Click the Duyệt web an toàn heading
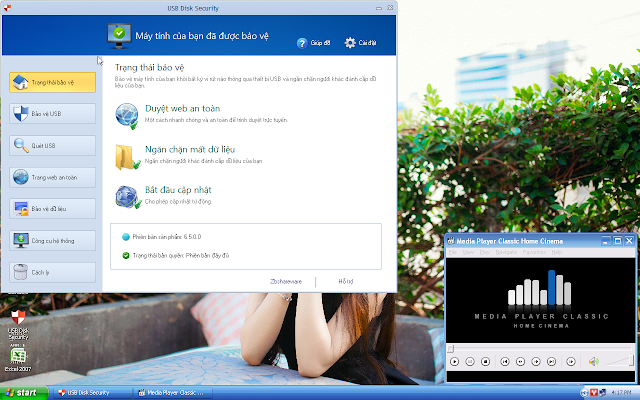 coord(182,109)
